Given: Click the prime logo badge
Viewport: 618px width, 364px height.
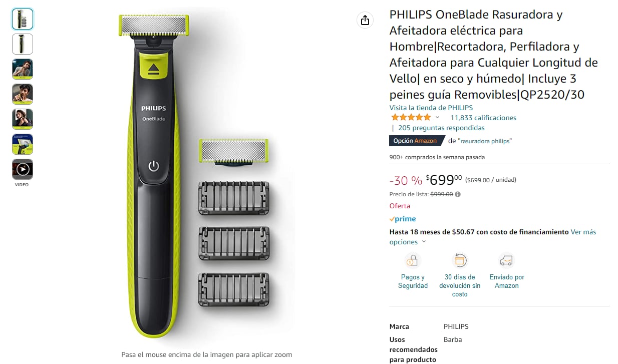Looking at the screenshot, I should click(x=403, y=219).
